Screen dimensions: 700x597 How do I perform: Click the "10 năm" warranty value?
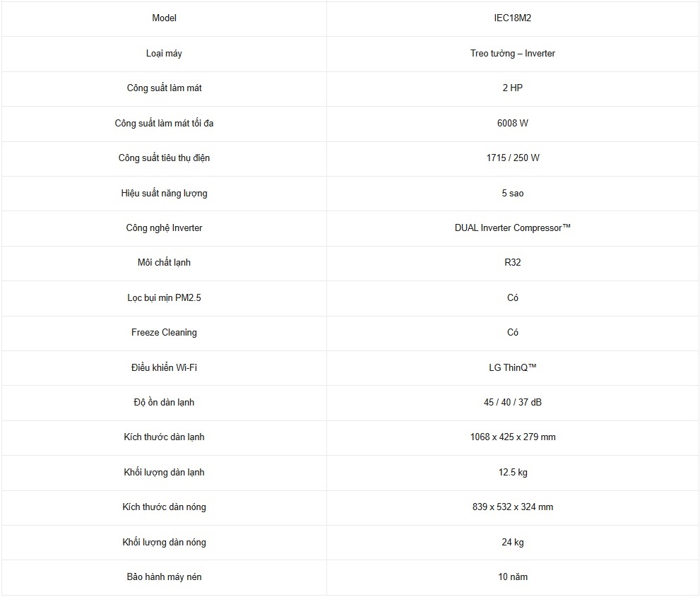(x=512, y=577)
